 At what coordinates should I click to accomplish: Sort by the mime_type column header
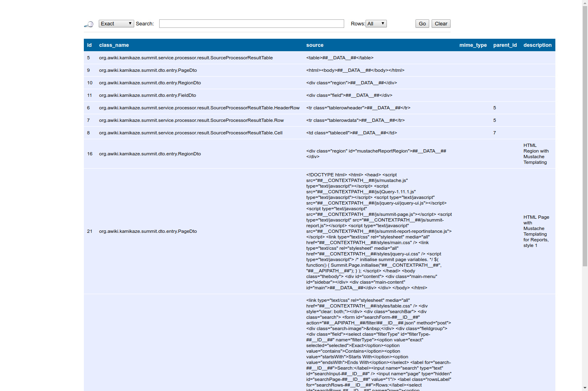point(473,45)
